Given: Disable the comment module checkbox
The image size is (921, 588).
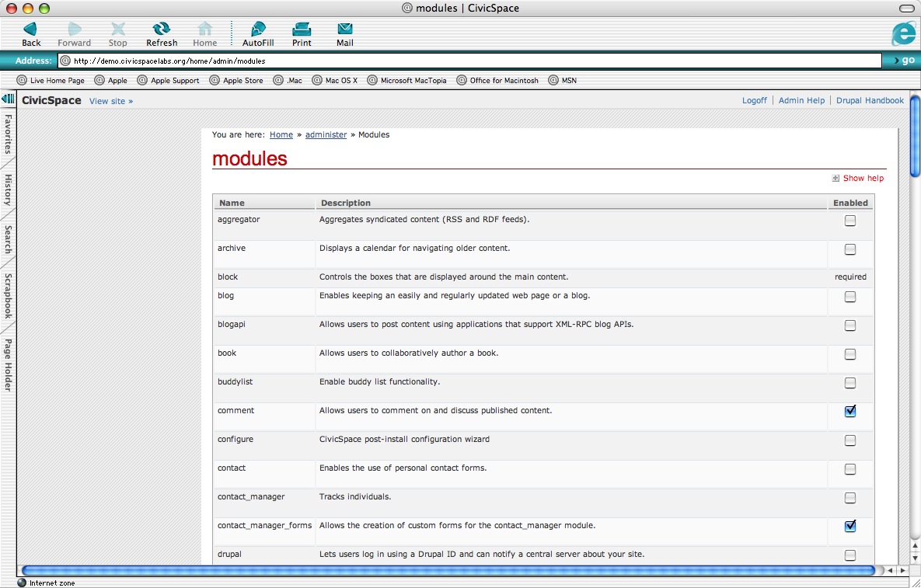Looking at the screenshot, I should point(850,412).
